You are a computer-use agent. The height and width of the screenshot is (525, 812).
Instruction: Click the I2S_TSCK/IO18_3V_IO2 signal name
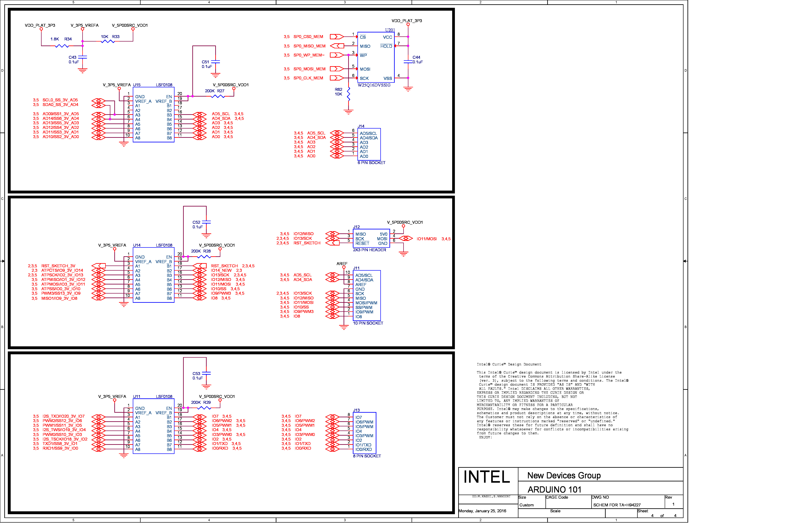click(65, 440)
